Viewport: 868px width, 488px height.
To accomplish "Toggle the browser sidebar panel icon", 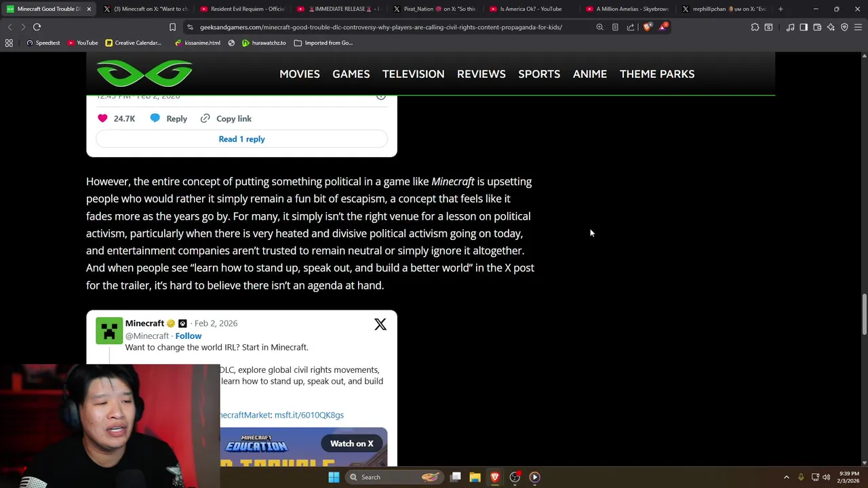I will 804,27.
